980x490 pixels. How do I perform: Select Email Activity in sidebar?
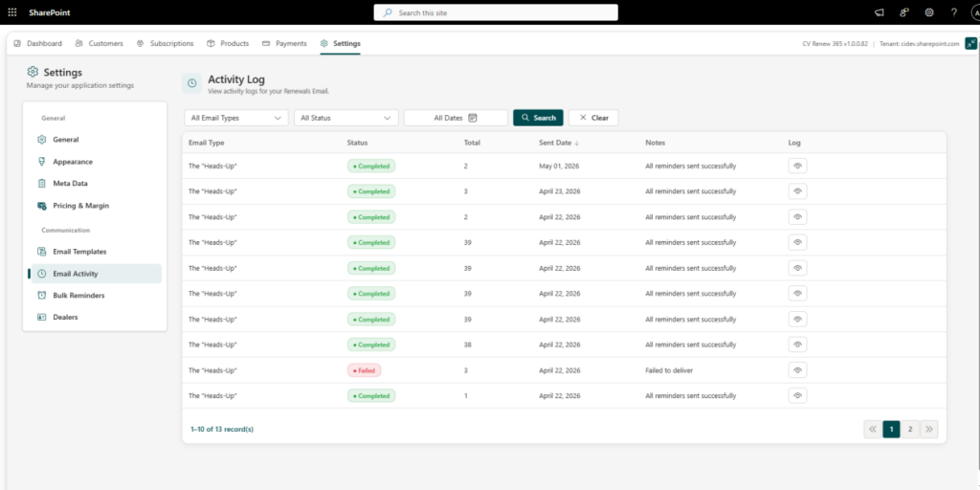pyautogui.click(x=95, y=273)
